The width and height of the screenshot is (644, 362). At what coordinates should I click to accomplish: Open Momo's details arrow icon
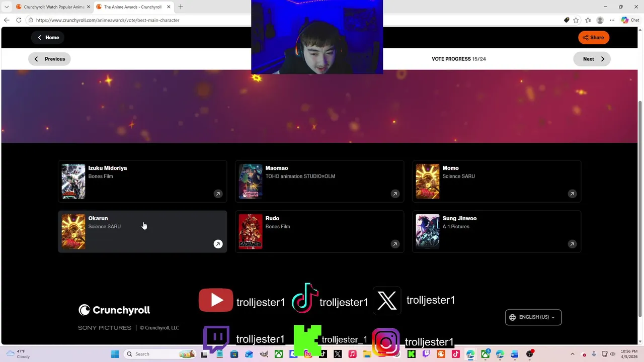[x=572, y=194]
